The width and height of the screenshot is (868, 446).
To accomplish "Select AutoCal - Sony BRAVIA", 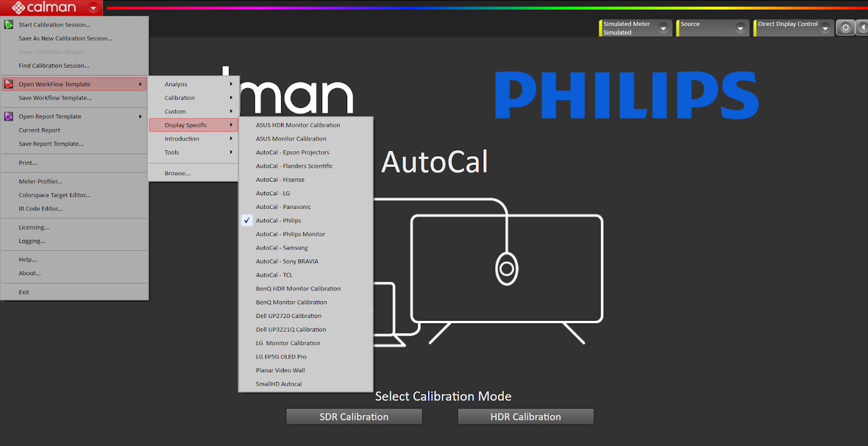I will pos(306,261).
